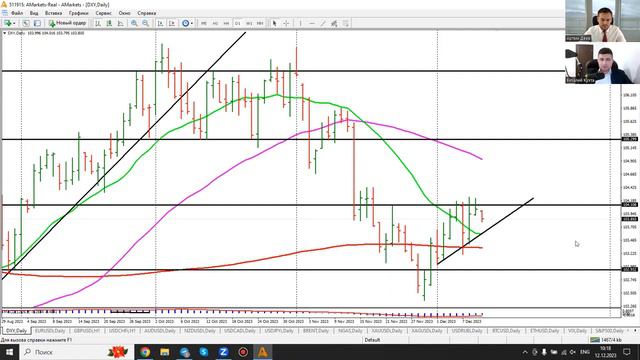Viewport: 640px width, 360px height.
Task: Select the Fibonacci retracement tool
Action: click(345, 23)
